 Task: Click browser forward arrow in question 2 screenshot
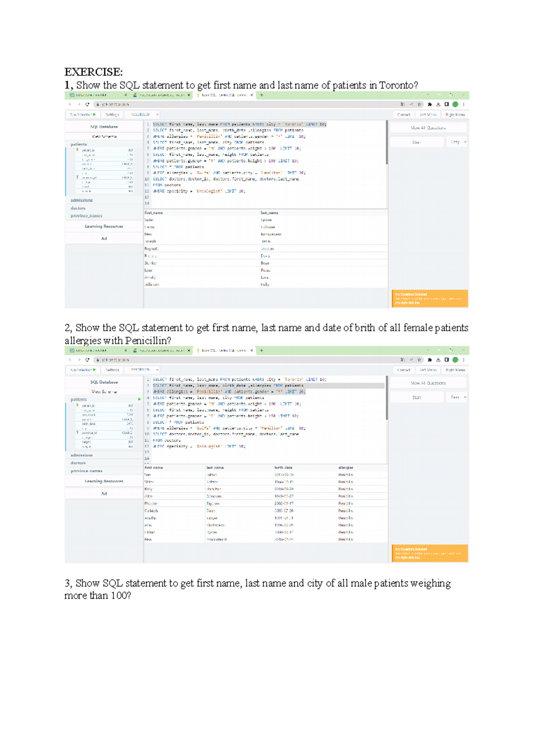pyautogui.click(x=79, y=359)
